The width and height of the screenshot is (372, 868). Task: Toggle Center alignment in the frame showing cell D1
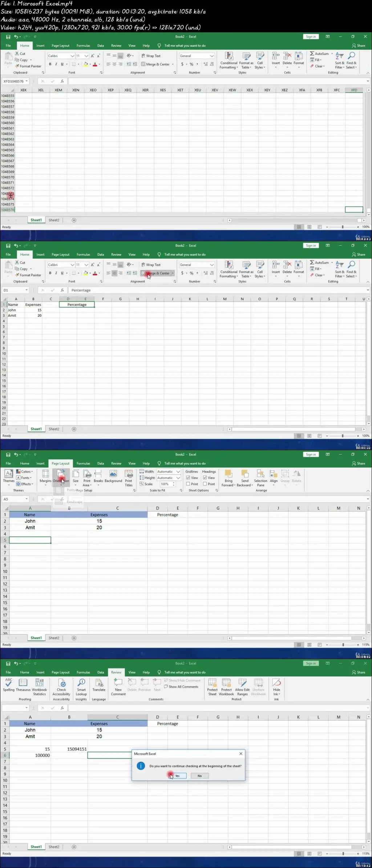pyautogui.click(x=114, y=273)
